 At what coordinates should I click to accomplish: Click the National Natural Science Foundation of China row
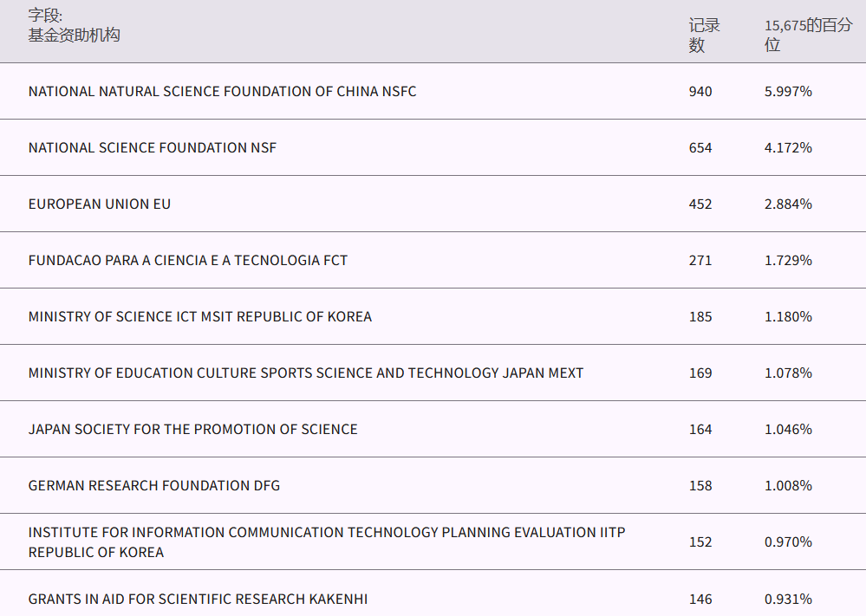(222, 91)
